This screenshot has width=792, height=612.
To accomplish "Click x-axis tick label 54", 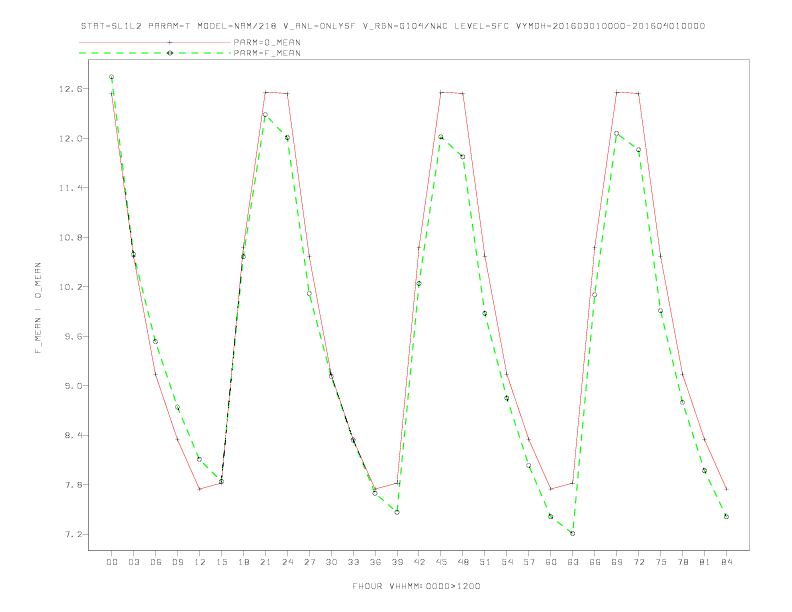I will coord(507,562).
